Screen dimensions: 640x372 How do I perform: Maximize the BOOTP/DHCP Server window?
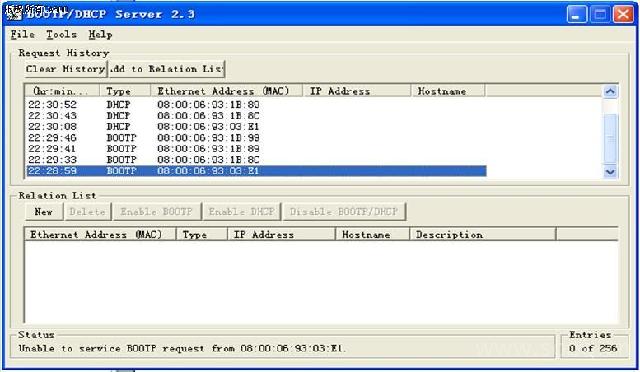(600, 14)
